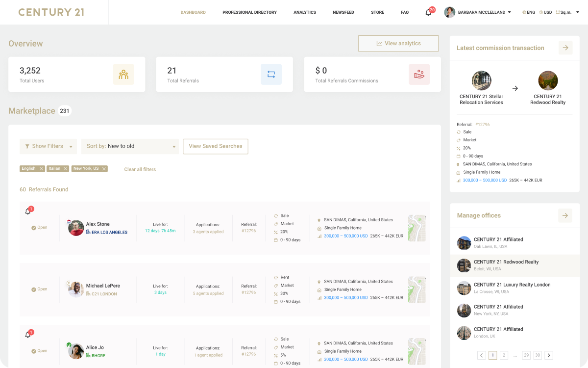This screenshot has width=588, height=368.
Task: Click Michael LePere's profile avatar
Action: click(76, 289)
